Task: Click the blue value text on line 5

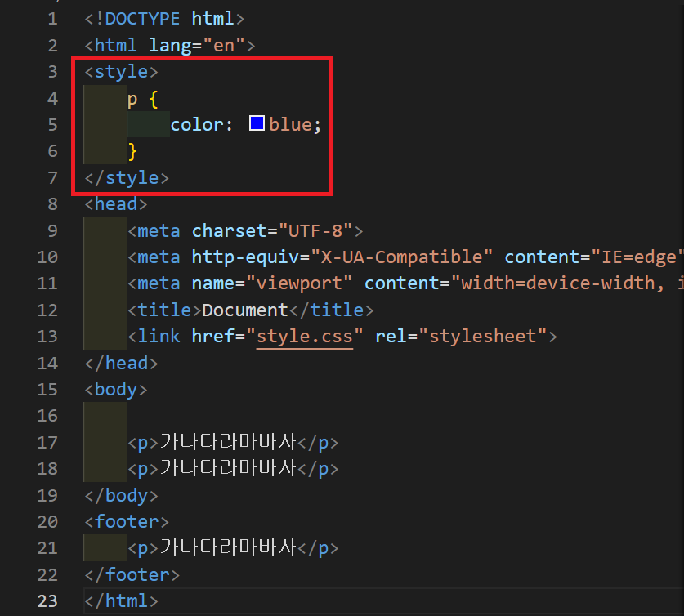Action: click(x=290, y=125)
